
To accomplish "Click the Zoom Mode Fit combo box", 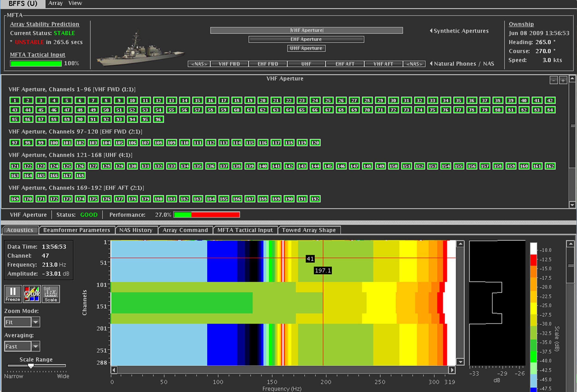I will coord(22,322).
